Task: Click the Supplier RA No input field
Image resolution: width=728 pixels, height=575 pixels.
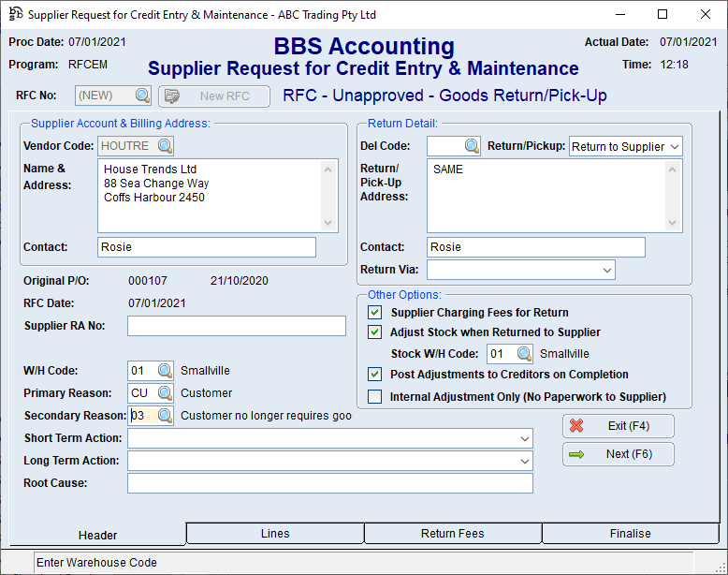Action: click(237, 326)
